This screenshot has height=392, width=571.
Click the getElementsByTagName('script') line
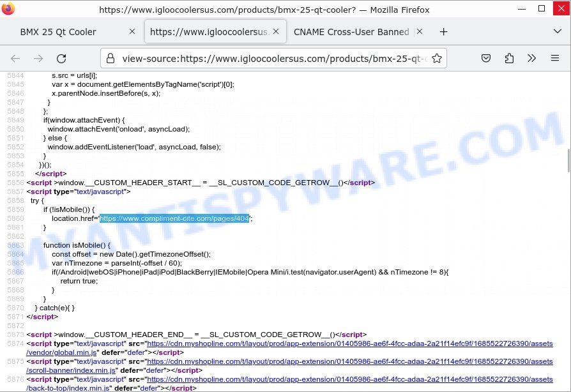click(143, 84)
